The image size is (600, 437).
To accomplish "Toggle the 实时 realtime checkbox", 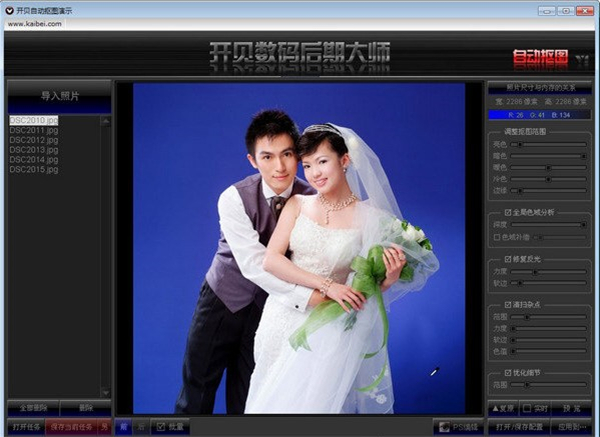I will click(527, 409).
